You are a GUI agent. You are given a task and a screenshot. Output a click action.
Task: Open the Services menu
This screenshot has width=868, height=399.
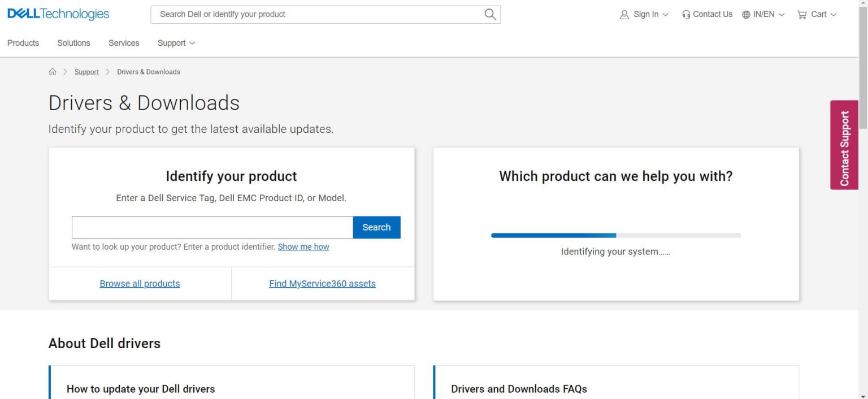[x=123, y=43]
